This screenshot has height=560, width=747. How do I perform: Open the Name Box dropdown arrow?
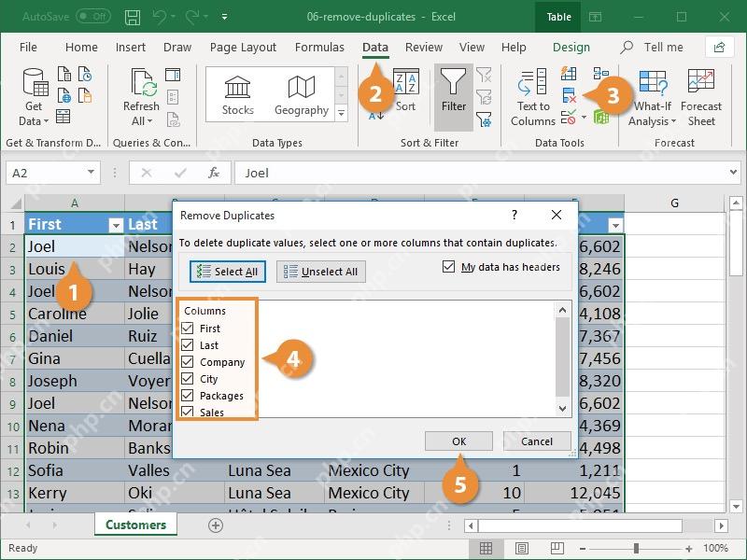click(x=91, y=173)
